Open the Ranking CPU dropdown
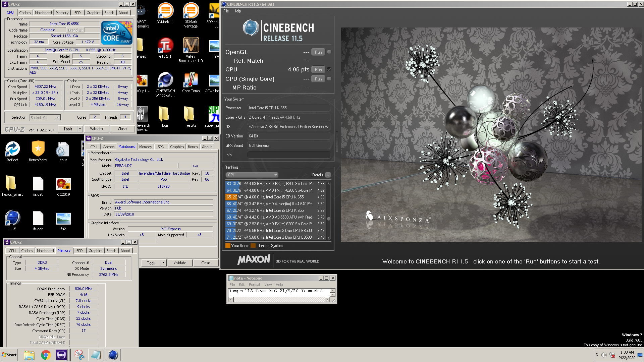The image size is (644, 362). [252, 175]
